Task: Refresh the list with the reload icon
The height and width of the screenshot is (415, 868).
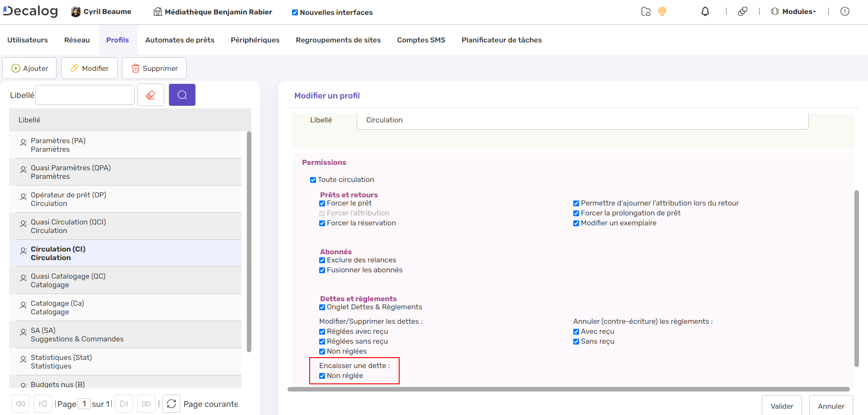Action: coord(171,404)
